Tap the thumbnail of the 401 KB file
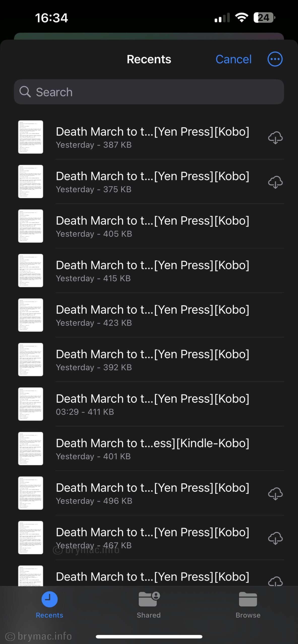The height and width of the screenshot is (644, 298). [31, 449]
